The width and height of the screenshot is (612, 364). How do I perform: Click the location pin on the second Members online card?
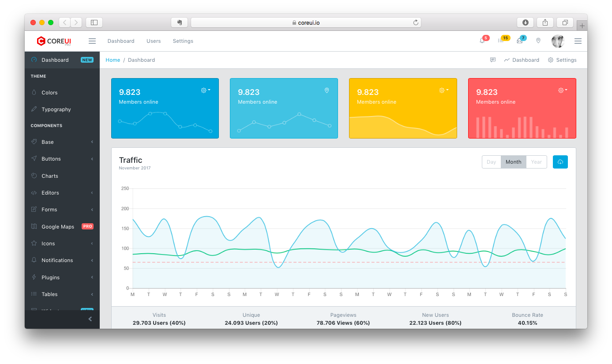pyautogui.click(x=327, y=90)
